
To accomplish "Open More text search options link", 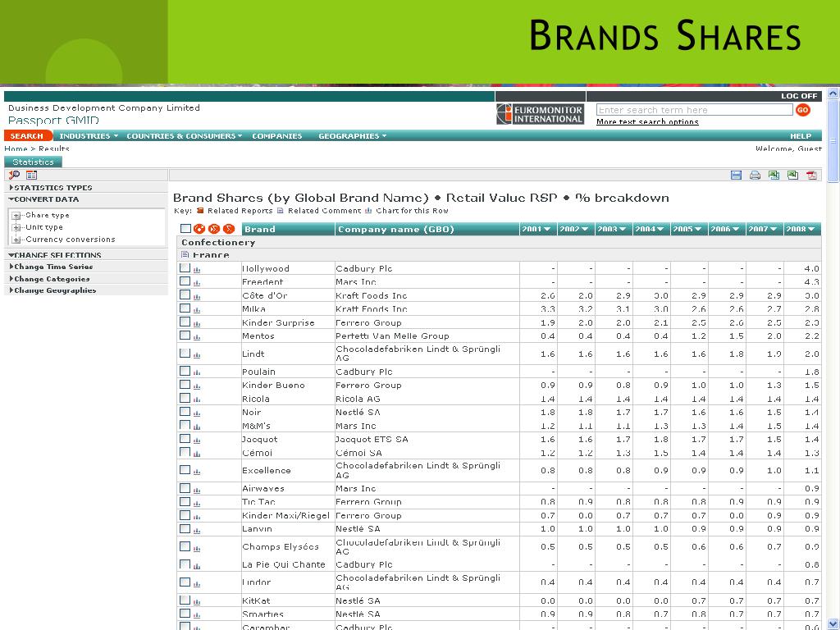I will [x=647, y=121].
